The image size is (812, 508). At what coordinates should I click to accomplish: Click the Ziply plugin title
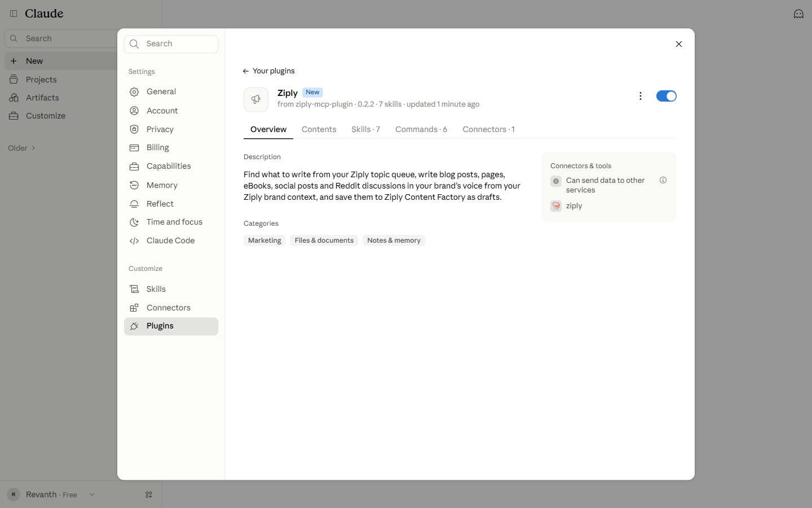coord(288,93)
